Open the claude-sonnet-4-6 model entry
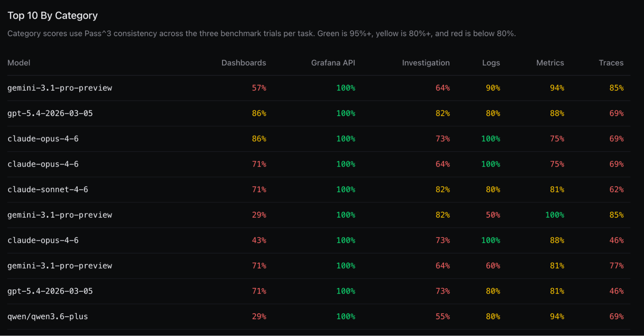 click(x=48, y=189)
